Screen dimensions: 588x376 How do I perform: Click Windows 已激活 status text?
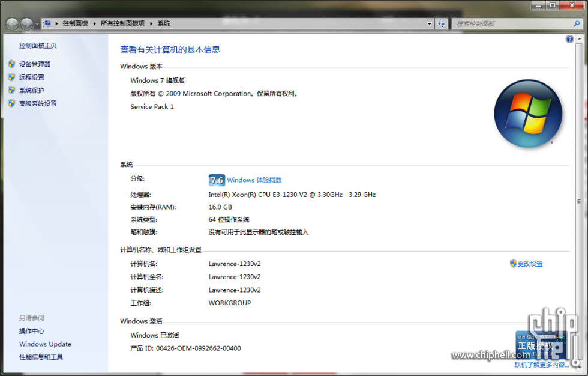point(155,335)
